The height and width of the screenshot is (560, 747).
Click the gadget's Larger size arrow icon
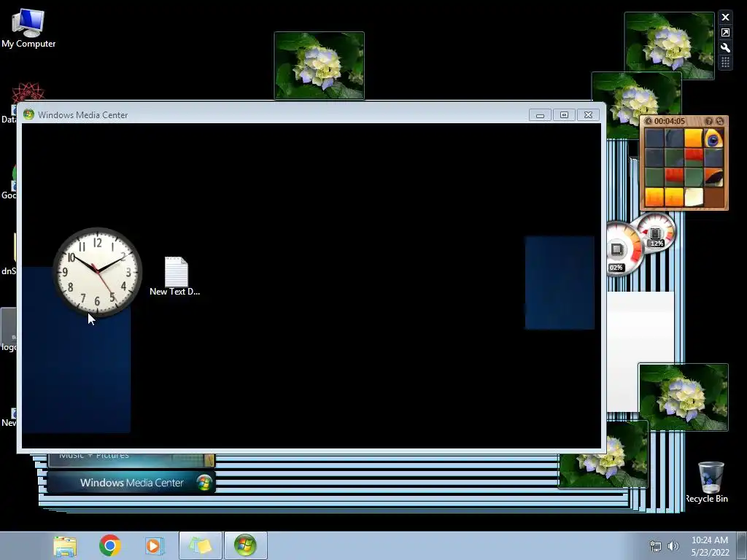(x=725, y=32)
